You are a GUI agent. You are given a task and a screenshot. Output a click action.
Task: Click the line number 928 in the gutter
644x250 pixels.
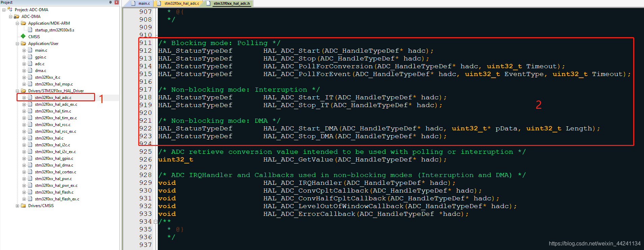146,175
